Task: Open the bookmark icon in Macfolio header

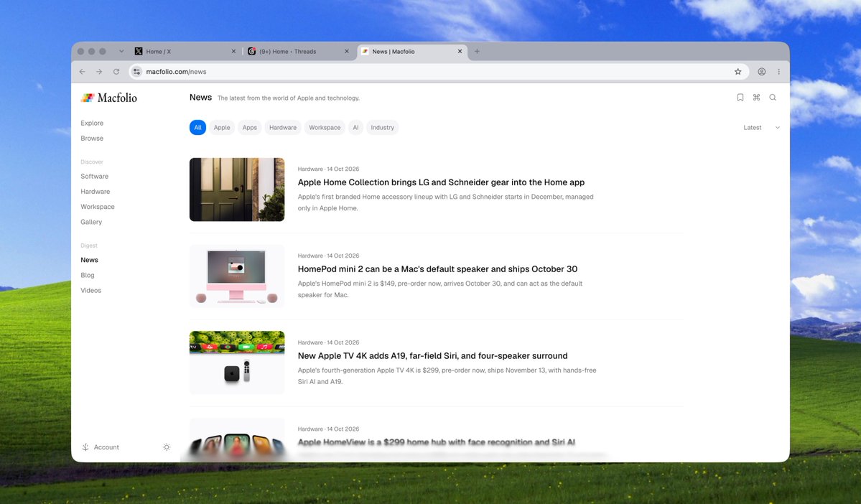Action: click(x=740, y=98)
